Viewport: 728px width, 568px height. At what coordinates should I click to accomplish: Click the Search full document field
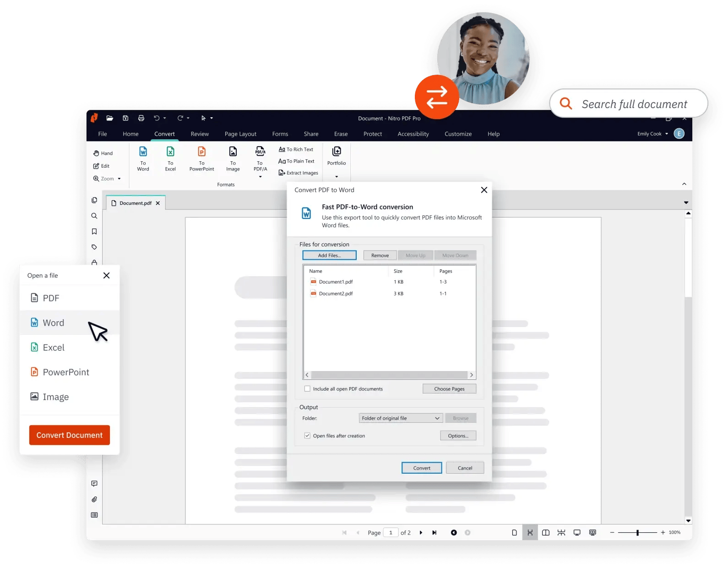(x=629, y=104)
